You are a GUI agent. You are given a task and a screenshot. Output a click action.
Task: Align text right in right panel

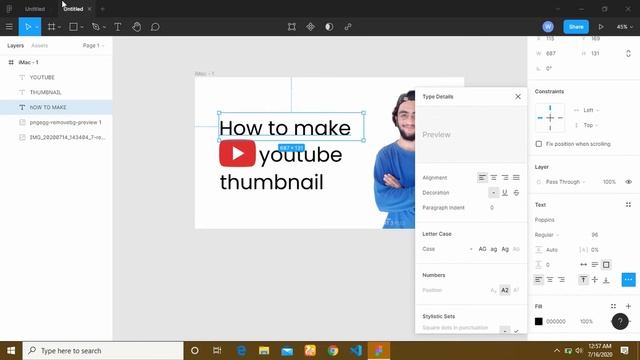(x=562, y=280)
